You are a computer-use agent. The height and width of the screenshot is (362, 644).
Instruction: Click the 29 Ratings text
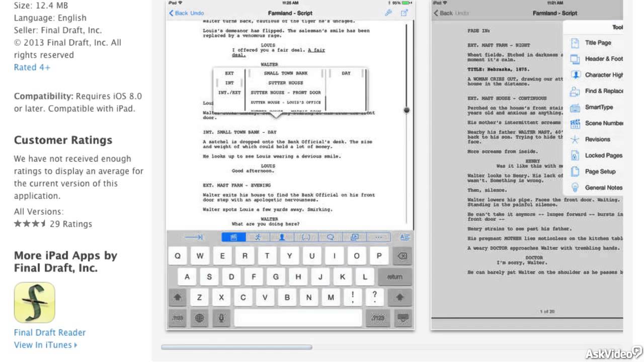[x=71, y=224]
